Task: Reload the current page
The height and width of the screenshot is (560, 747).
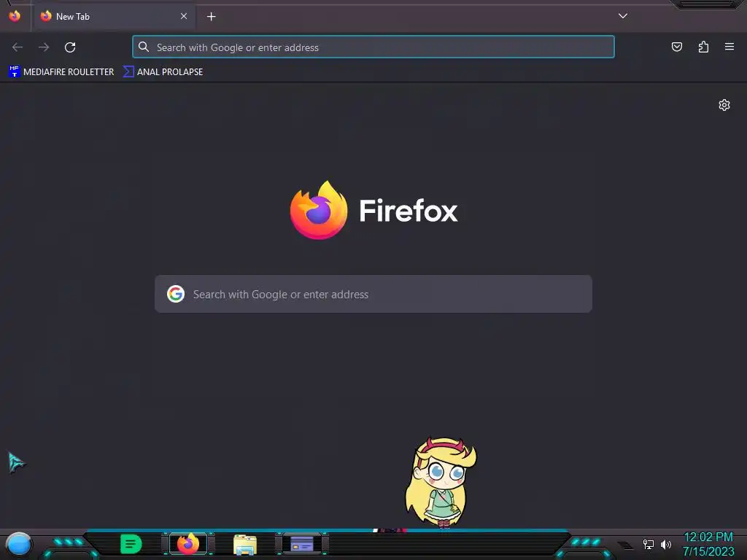Action: coord(70,47)
